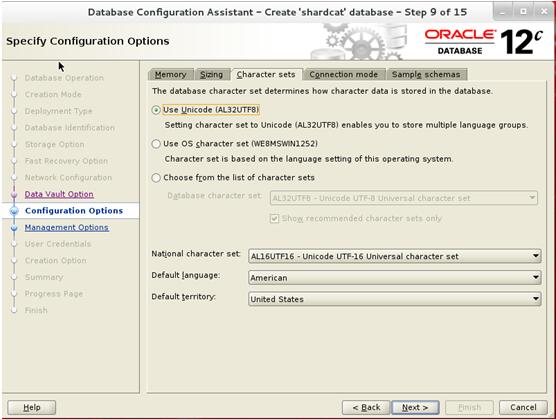The width and height of the screenshot is (556, 419).
Task: Click the Summary step label
Action: click(x=44, y=277)
